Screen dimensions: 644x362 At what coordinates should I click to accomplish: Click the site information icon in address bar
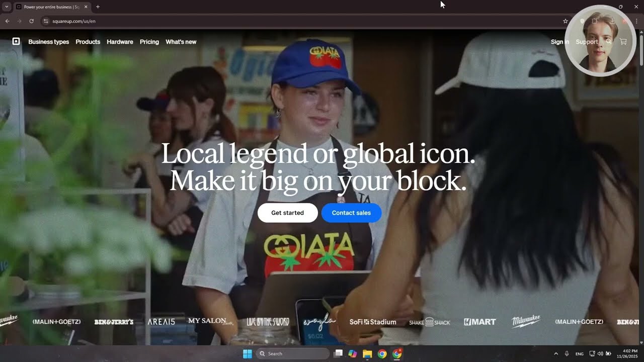pyautogui.click(x=46, y=21)
